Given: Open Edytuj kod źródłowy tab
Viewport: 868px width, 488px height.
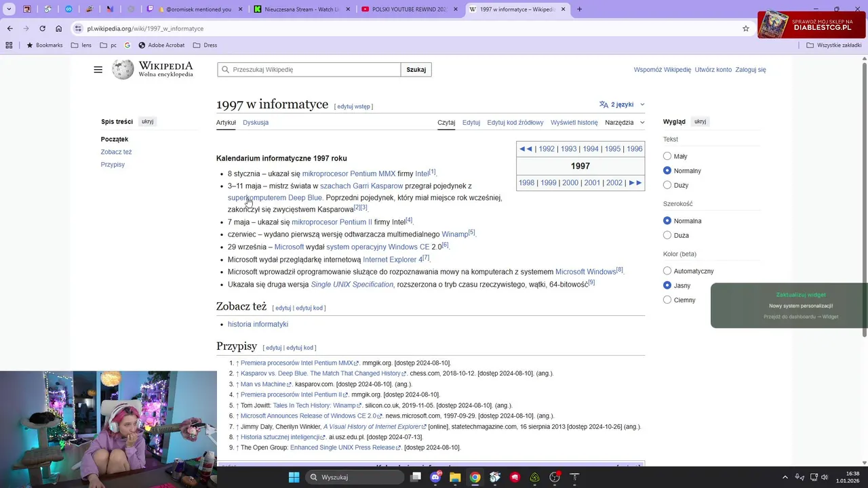Looking at the screenshot, I should [515, 123].
